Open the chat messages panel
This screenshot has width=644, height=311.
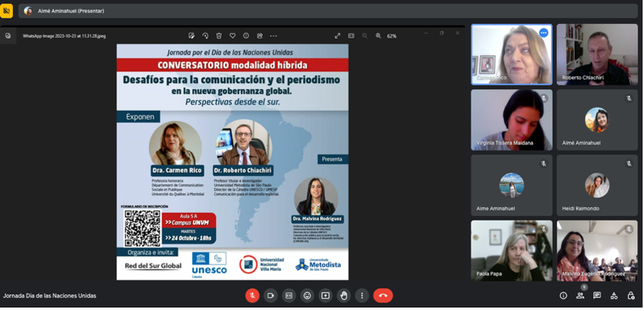[x=597, y=296]
